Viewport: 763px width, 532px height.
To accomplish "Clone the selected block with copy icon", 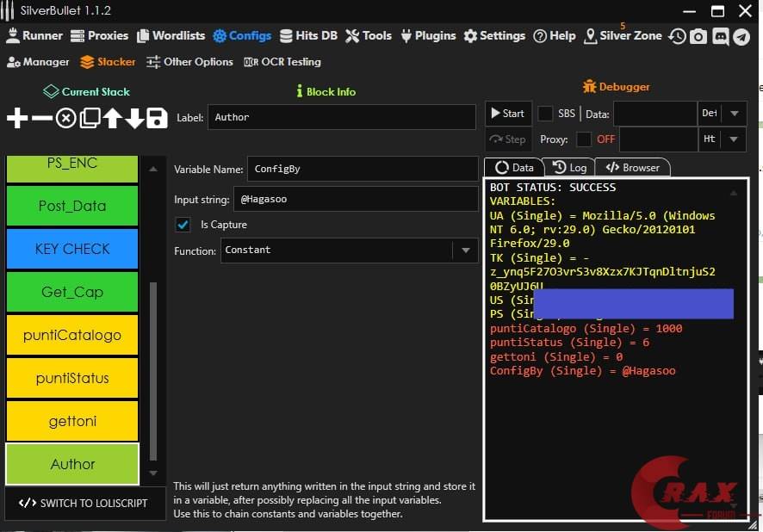I will pos(90,119).
